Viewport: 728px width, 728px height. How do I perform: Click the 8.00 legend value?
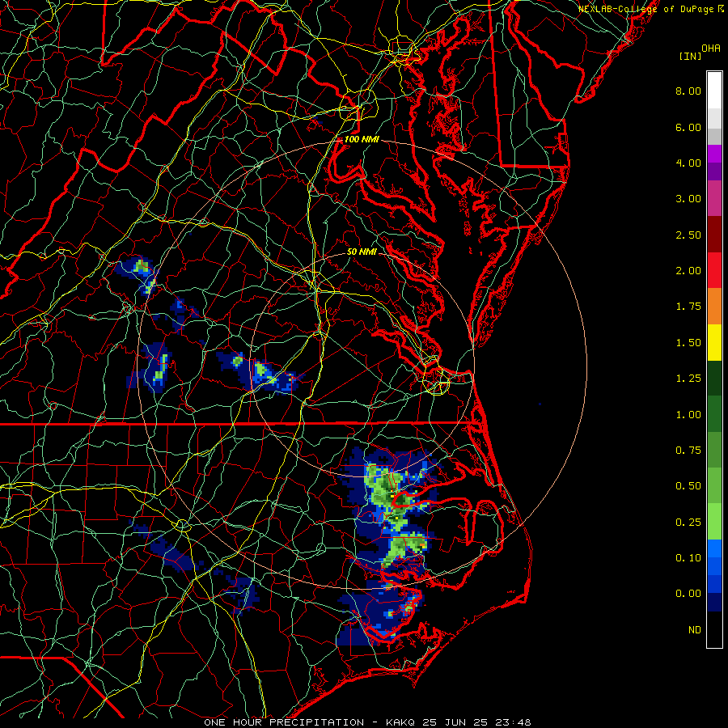688,91
